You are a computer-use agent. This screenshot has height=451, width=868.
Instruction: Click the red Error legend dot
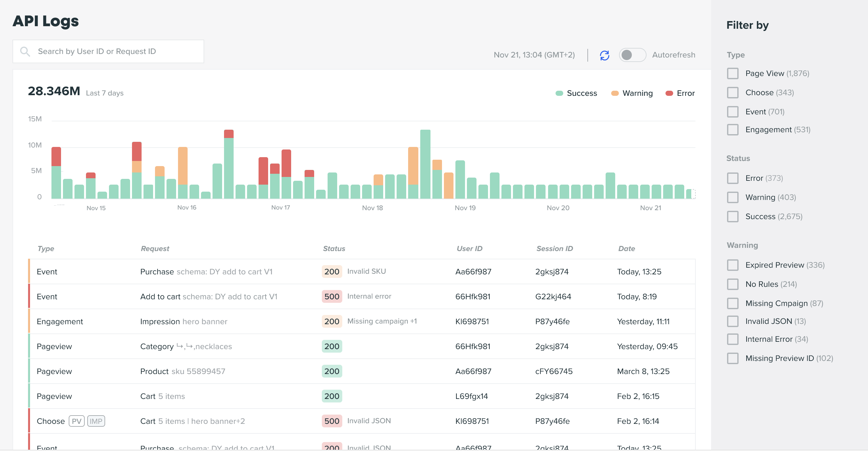(x=669, y=93)
